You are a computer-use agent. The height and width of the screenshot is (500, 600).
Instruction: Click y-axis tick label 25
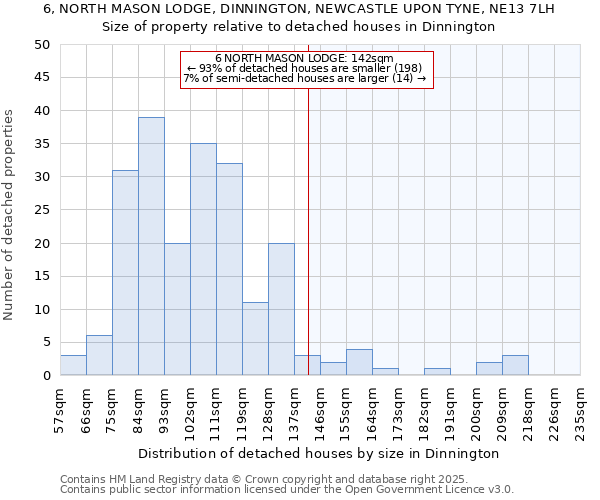pos(42,210)
